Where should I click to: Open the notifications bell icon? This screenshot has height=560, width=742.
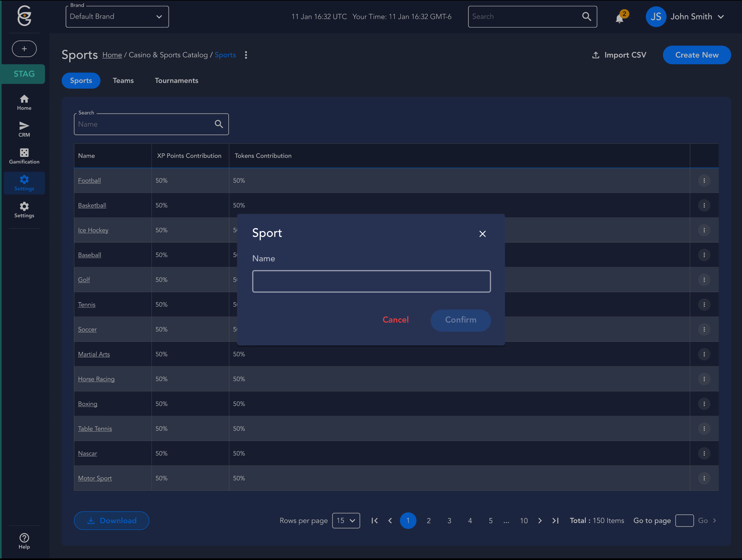point(619,18)
